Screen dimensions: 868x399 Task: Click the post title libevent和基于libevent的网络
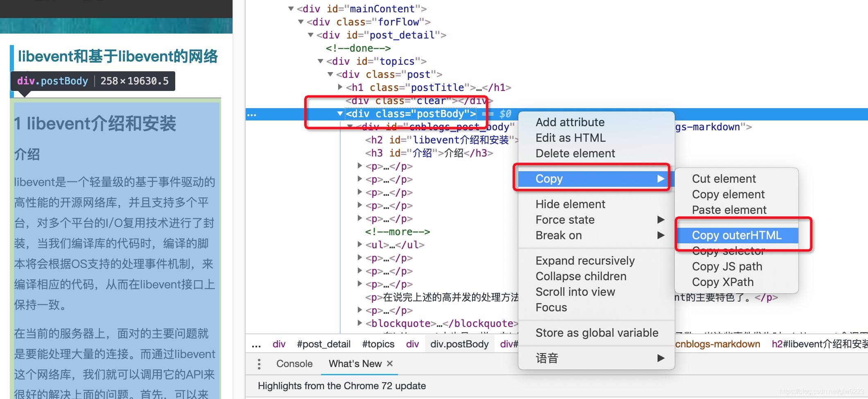pyautogui.click(x=118, y=56)
